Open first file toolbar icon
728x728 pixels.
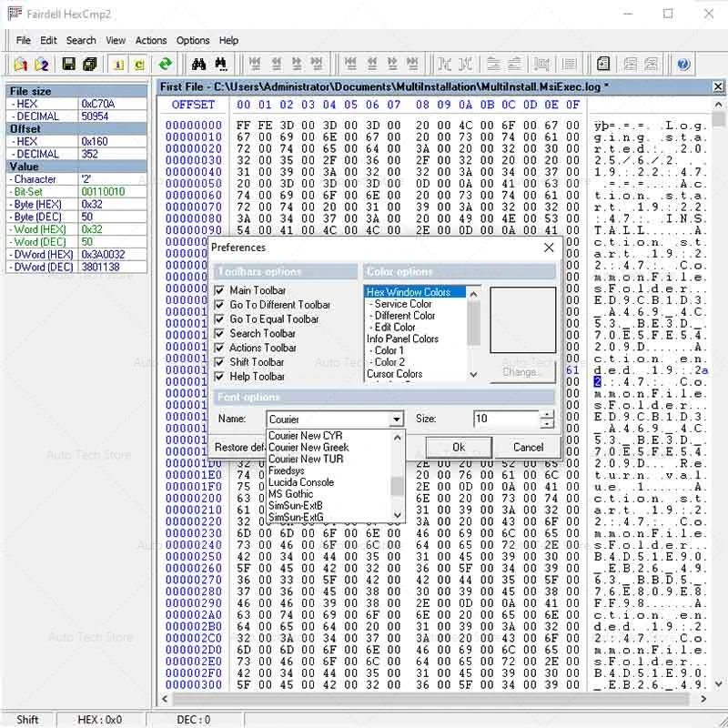[20, 64]
